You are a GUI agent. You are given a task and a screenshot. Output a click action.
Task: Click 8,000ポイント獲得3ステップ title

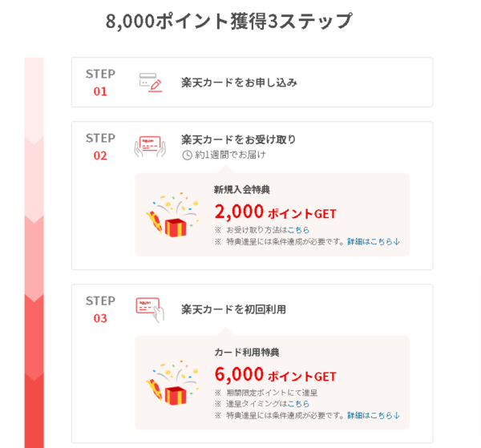[x=228, y=21]
